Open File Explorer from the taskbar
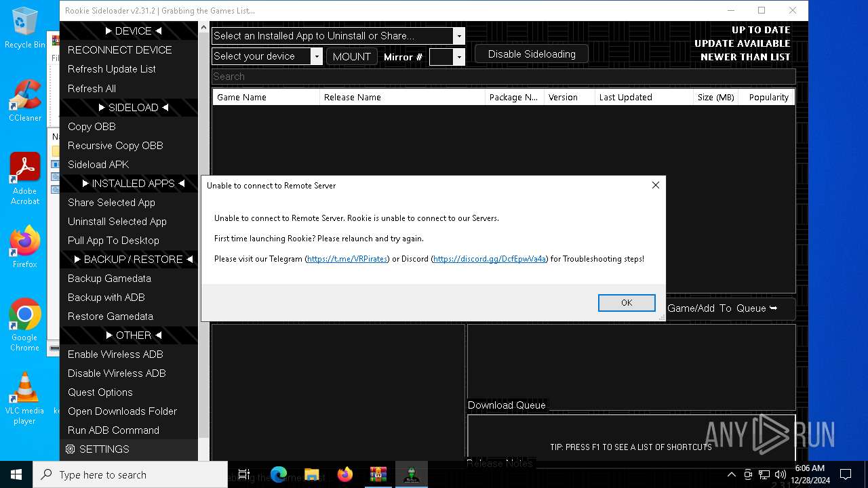The image size is (868, 488). tap(312, 474)
